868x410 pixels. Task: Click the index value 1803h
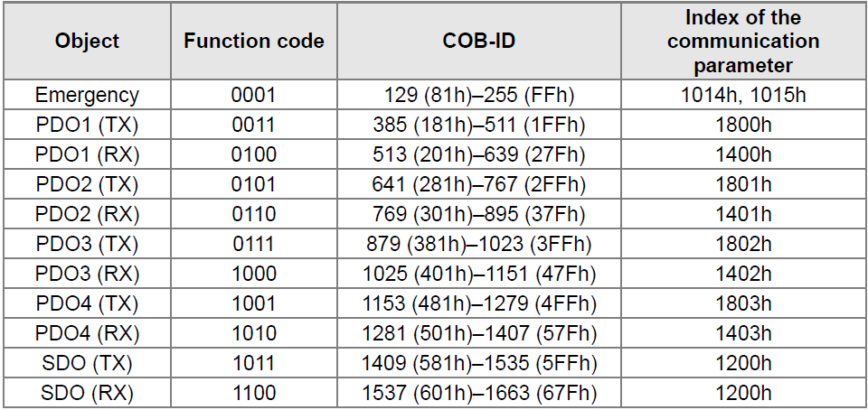click(743, 304)
